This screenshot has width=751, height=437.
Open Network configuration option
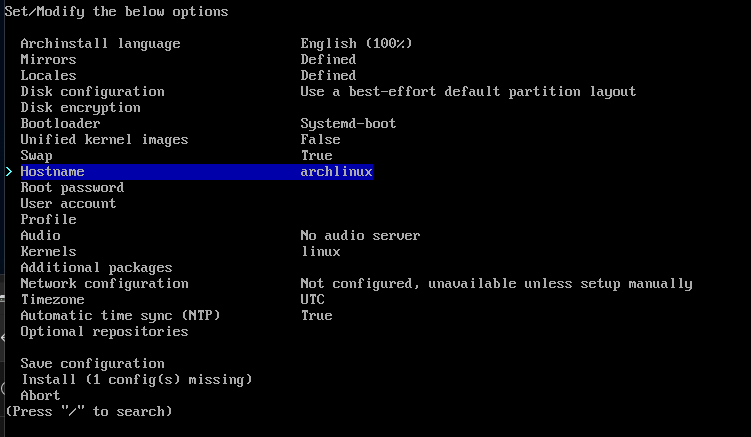pos(104,284)
